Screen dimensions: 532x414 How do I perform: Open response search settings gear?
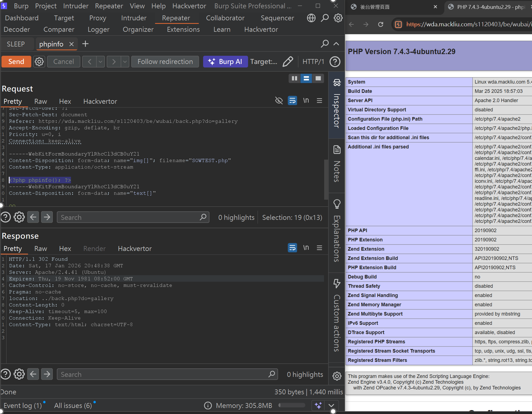[x=19, y=374]
